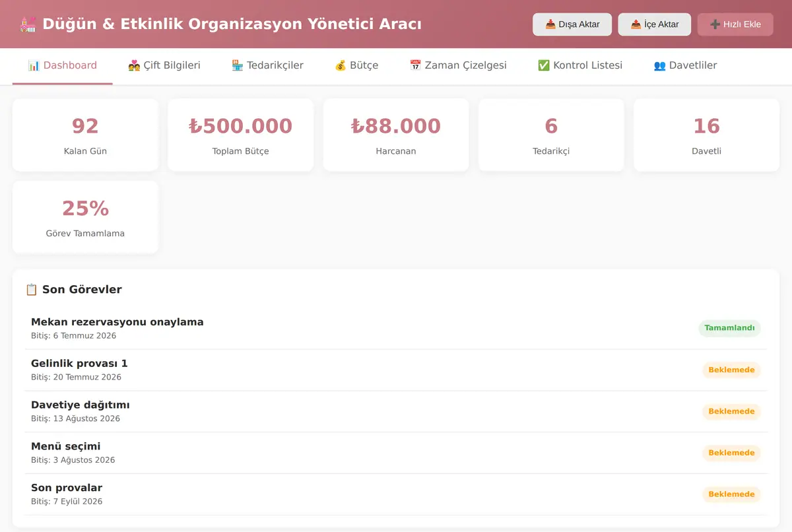Click the ₺88.000 Harcanan value
Screen dimensions: 792x532
click(x=396, y=126)
